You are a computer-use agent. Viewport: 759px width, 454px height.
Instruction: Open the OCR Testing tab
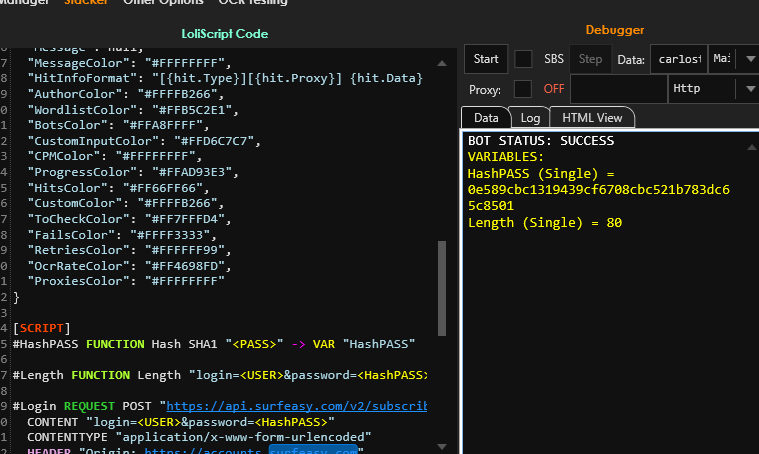click(253, 2)
